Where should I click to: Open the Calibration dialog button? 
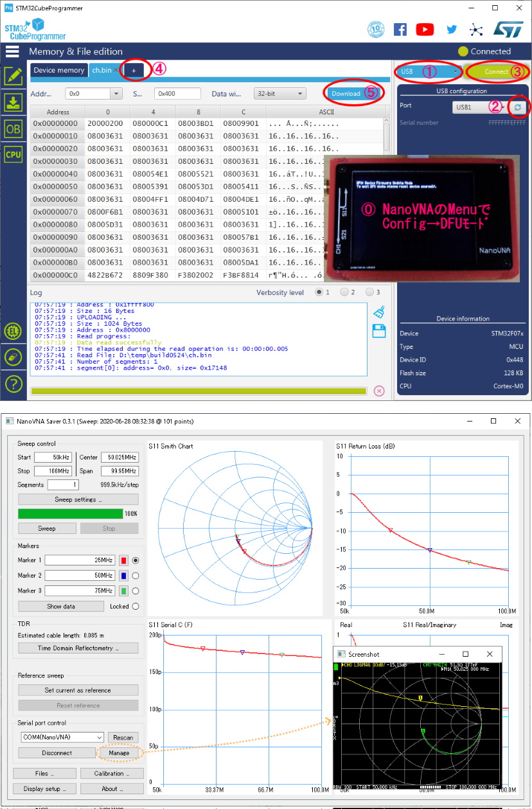[x=111, y=773]
